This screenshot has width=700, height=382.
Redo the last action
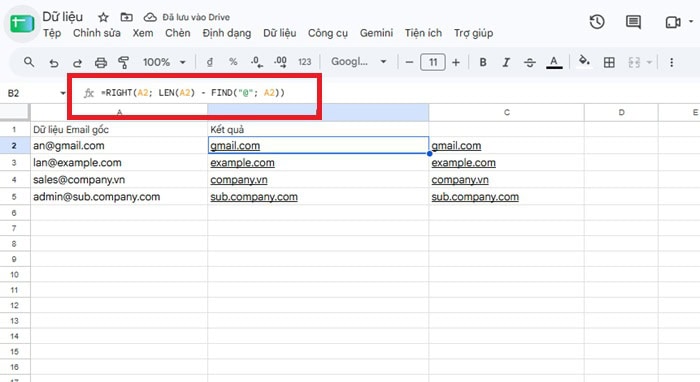[77, 62]
